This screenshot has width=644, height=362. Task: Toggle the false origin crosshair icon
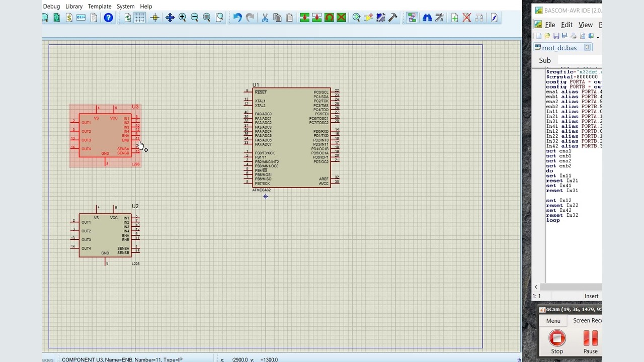click(x=154, y=18)
